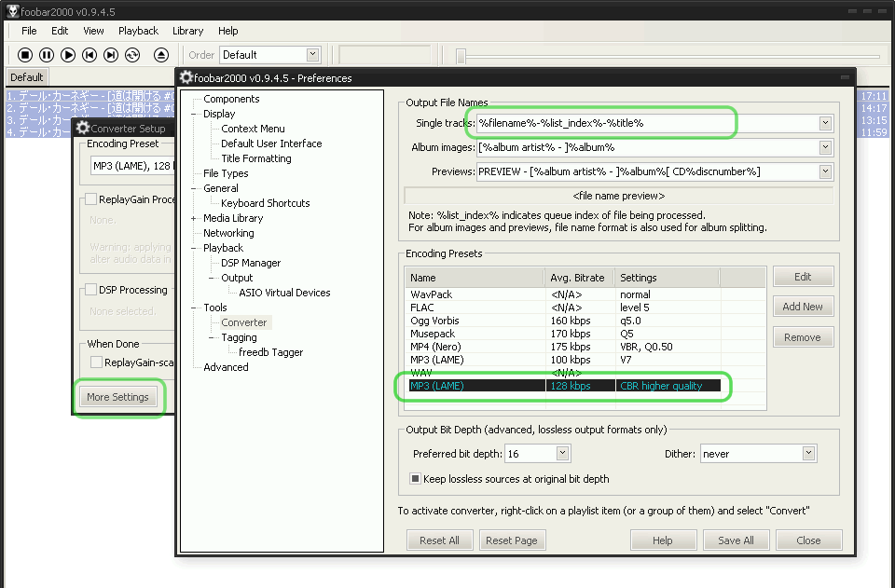895x588 pixels.
Task: Click the Close button in Preferences
Action: click(x=809, y=540)
